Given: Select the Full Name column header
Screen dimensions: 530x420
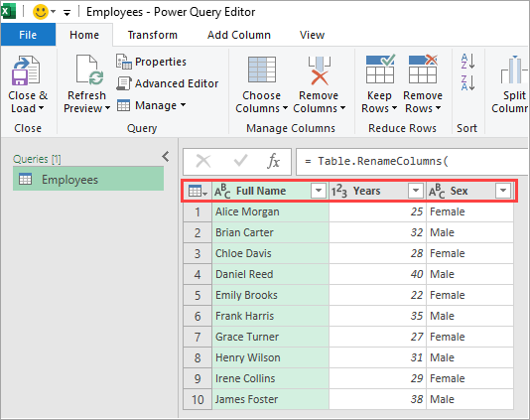Looking at the screenshot, I should click(x=261, y=191).
